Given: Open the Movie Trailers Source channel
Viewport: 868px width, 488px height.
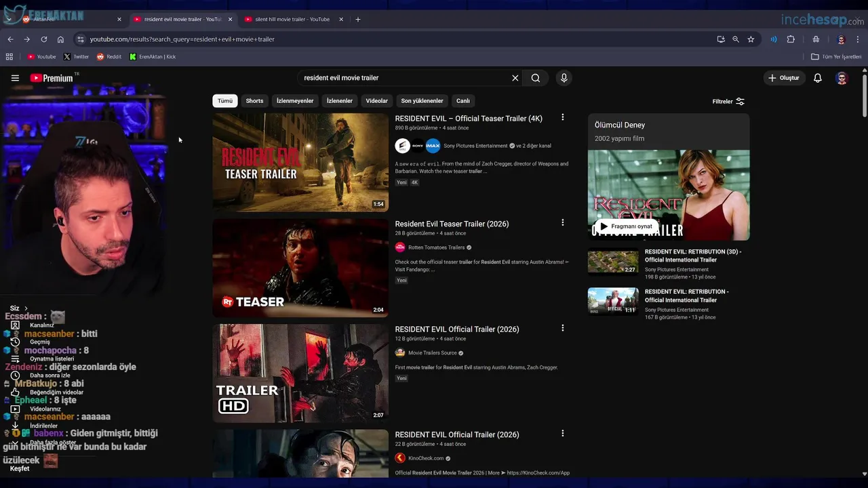Looking at the screenshot, I should 432,353.
